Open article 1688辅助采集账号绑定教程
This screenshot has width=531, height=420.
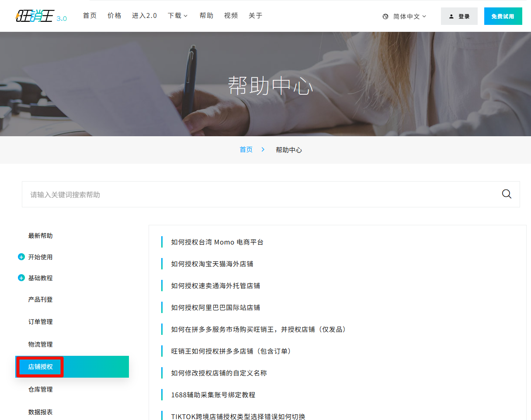coord(213,395)
